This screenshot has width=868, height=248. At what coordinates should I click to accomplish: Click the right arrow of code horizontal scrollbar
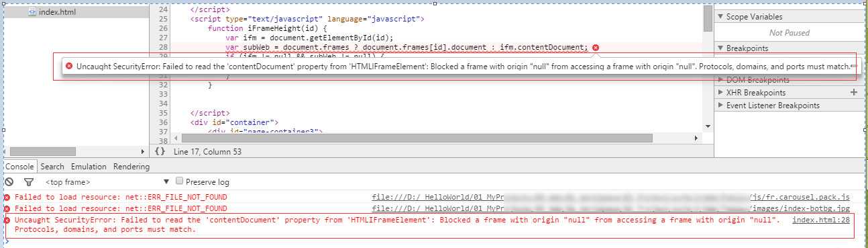[x=697, y=138]
